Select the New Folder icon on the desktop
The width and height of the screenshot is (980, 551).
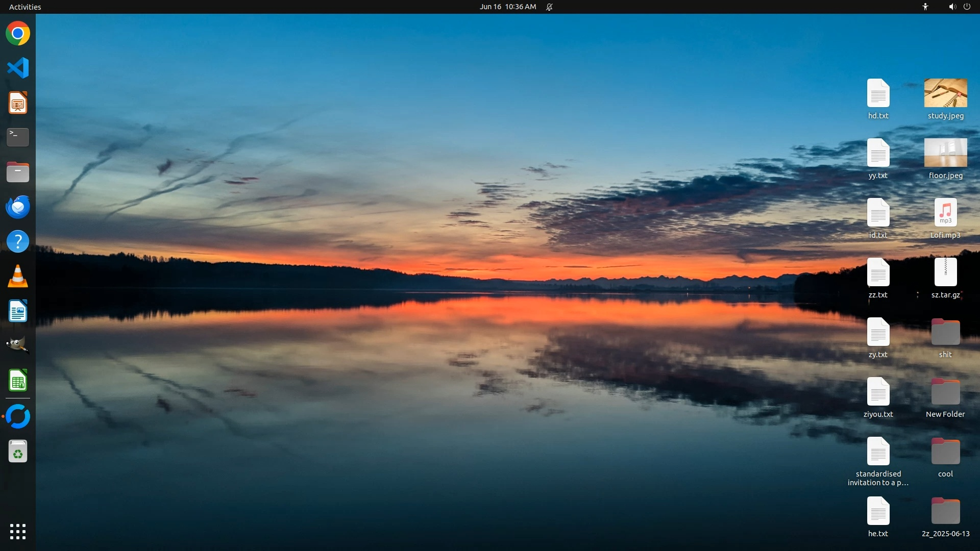pyautogui.click(x=945, y=392)
